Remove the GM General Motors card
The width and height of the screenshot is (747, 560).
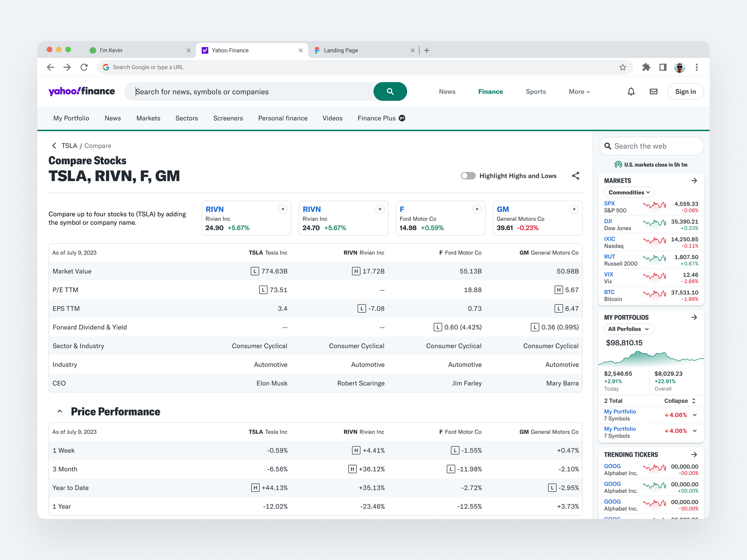click(x=574, y=209)
